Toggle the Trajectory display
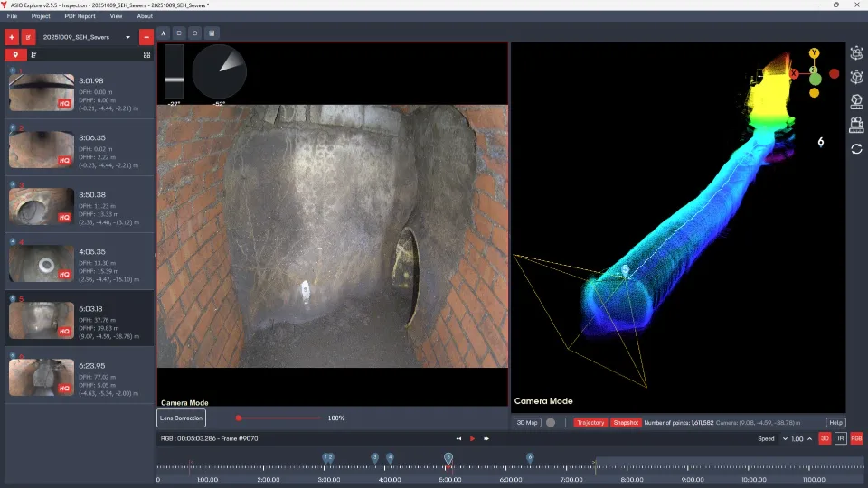The image size is (868, 488). tap(590, 422)
